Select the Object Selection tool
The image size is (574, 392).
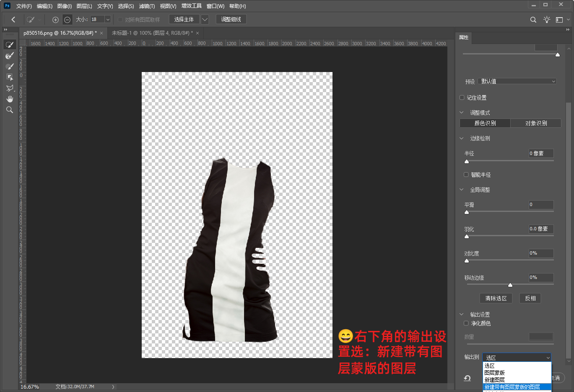[10, 77]
